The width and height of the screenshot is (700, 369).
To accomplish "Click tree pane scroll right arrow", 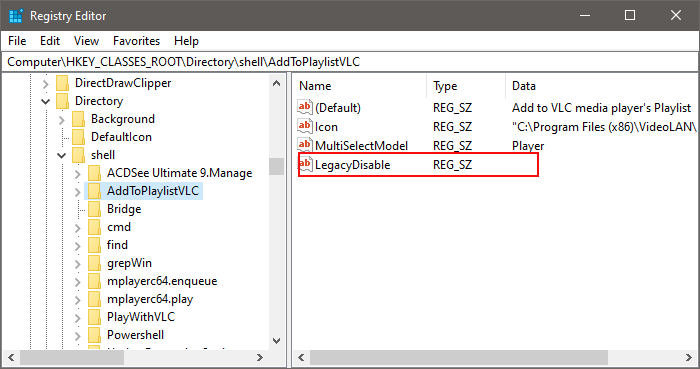I will [x=260, y=357].
